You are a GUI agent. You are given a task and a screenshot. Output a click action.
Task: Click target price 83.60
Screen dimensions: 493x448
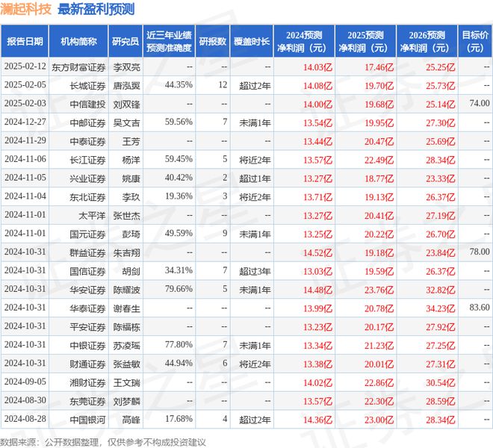480,307
